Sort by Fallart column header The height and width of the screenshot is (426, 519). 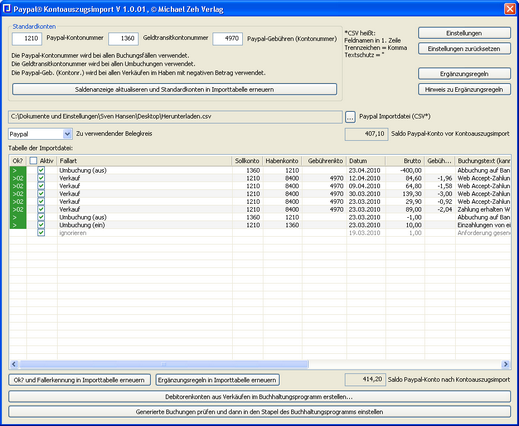[144, 161]
